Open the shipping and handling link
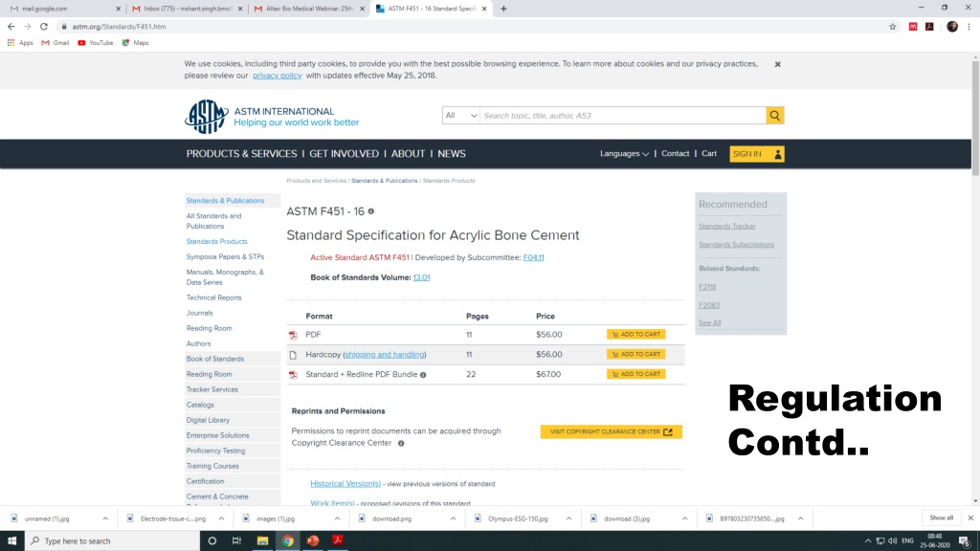 pos(385,355)
